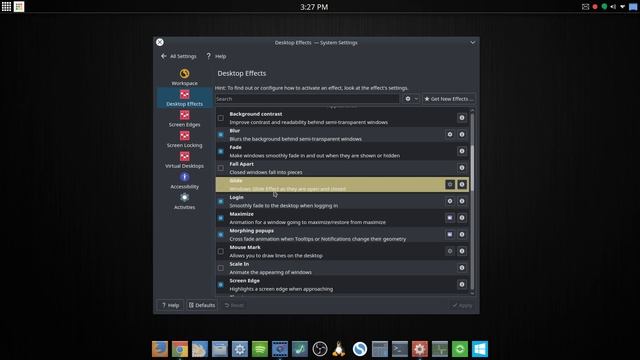This screenshot has width=640, height=360.
Task: Uncheck the Morphing popups effect
Action: pyautogui.click(x=221, y=235)
